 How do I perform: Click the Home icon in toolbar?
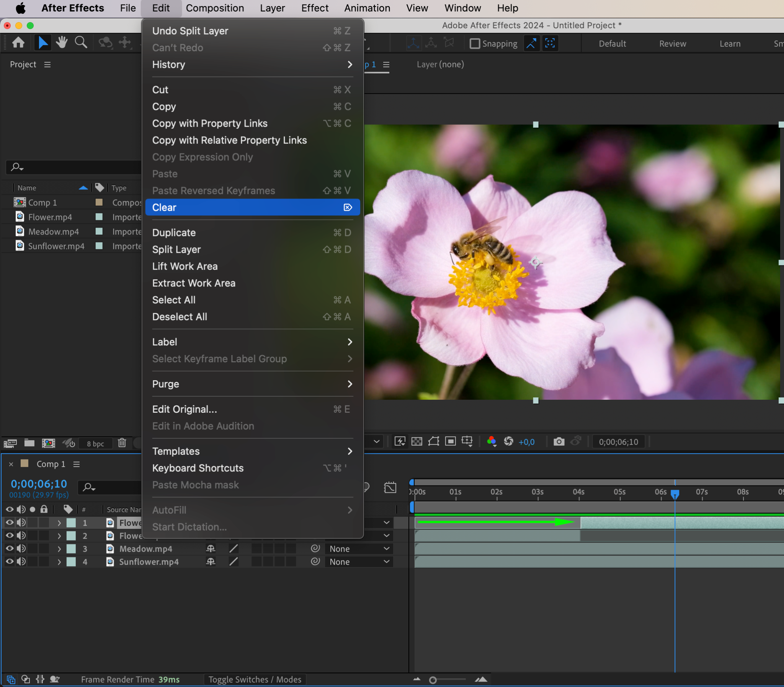coord(18,42)
